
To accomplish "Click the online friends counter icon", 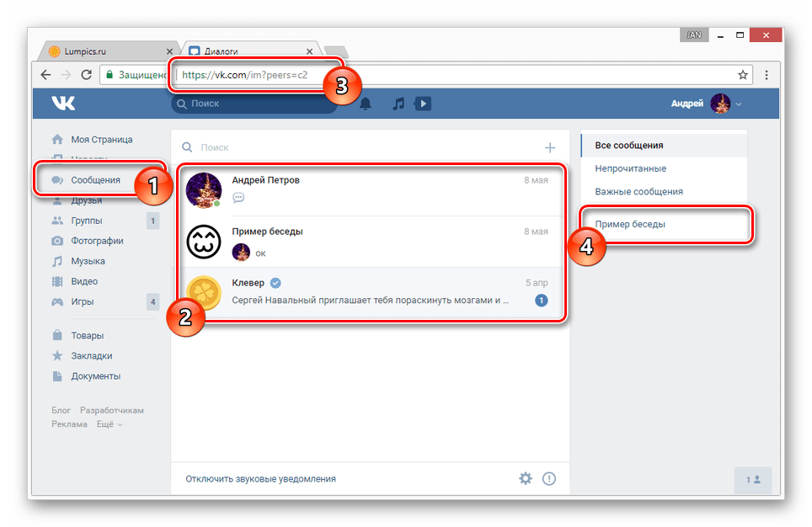I will [753, 480].
